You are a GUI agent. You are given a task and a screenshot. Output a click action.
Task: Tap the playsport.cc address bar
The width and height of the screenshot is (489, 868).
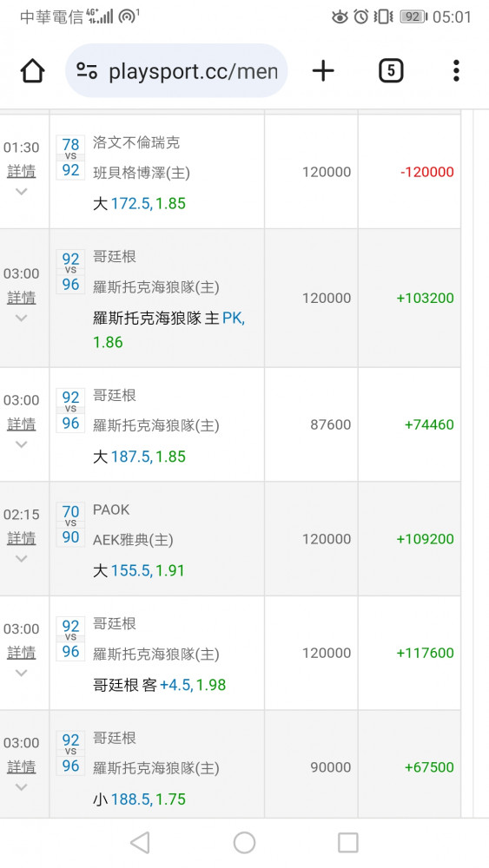(x=176, y=71)
